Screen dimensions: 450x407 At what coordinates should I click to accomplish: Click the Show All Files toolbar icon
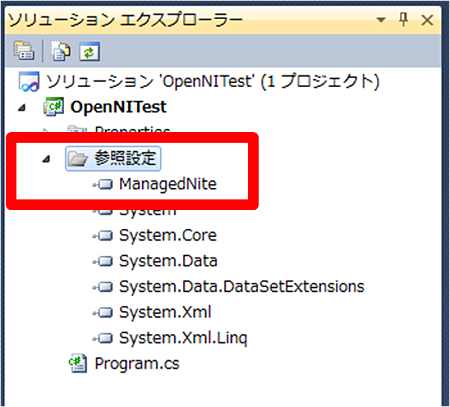tap(60, 51)
